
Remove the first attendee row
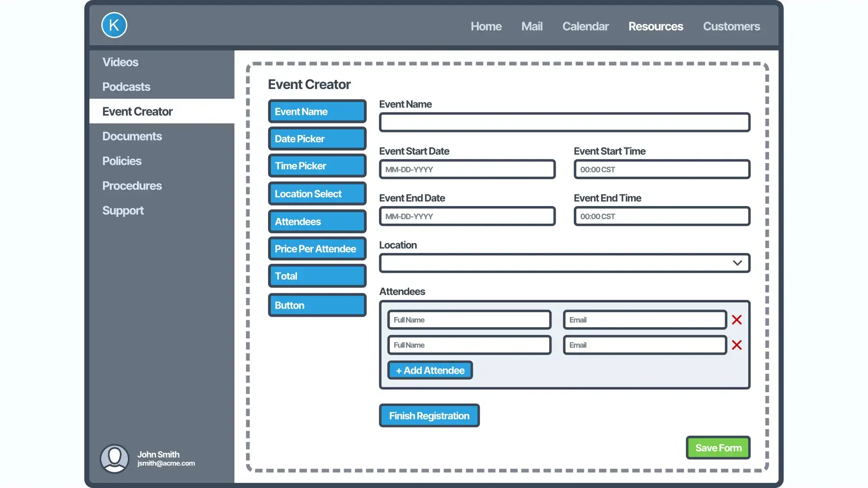click(736, 319)
